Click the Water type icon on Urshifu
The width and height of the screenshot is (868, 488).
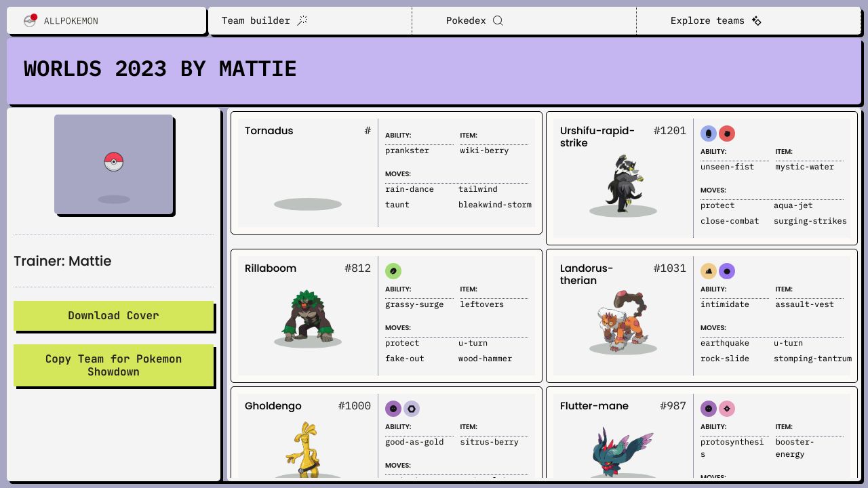click(x=709, y=134)
